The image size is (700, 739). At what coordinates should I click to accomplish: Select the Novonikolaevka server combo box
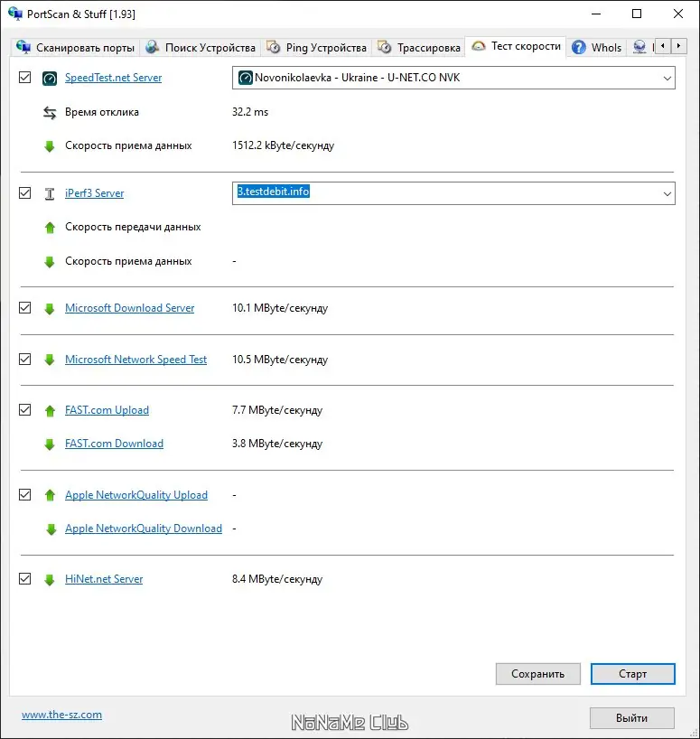tap(453, 78)
